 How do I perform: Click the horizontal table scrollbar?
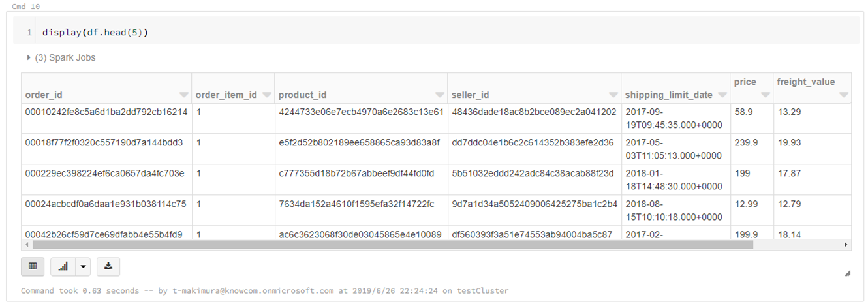392,245
